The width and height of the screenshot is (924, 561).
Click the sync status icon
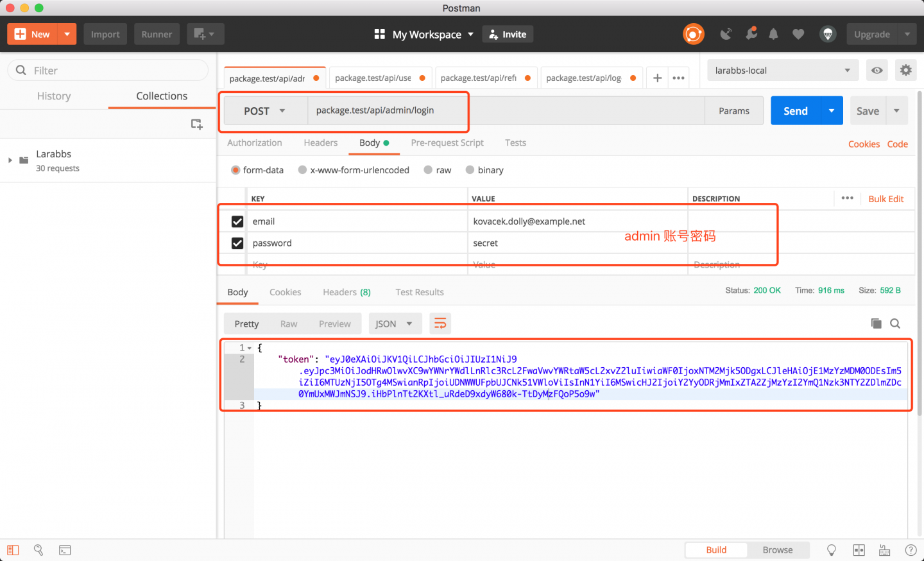693,34
